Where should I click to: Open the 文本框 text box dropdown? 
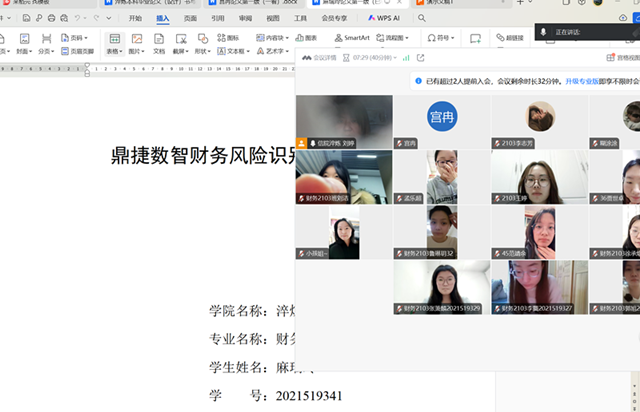point(233,51)
